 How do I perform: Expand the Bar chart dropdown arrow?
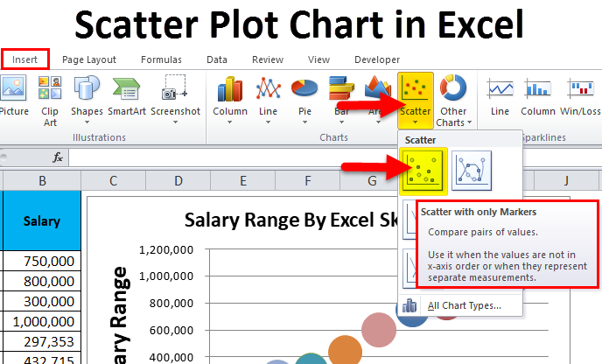pos(342,122)
